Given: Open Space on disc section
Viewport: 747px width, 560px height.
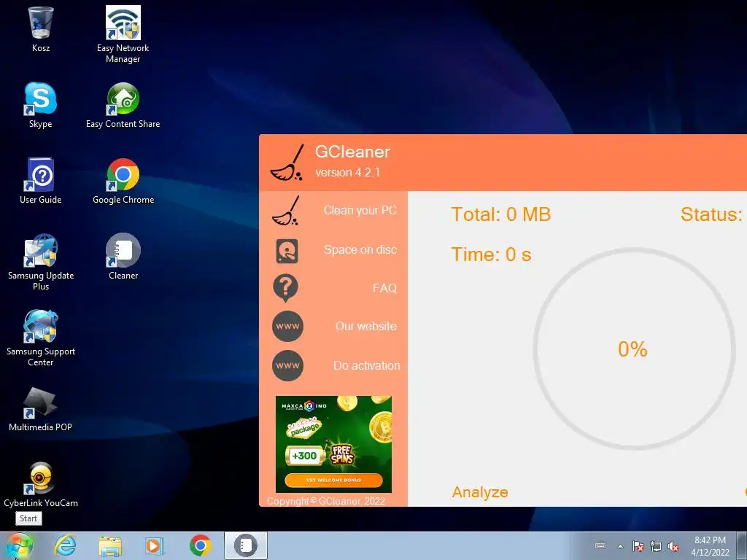Looking at the screenshot, I should pos(360,250).
